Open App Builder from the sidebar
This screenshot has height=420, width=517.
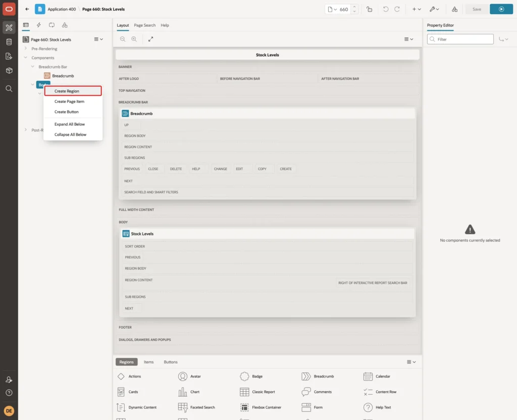coord(9,28)
